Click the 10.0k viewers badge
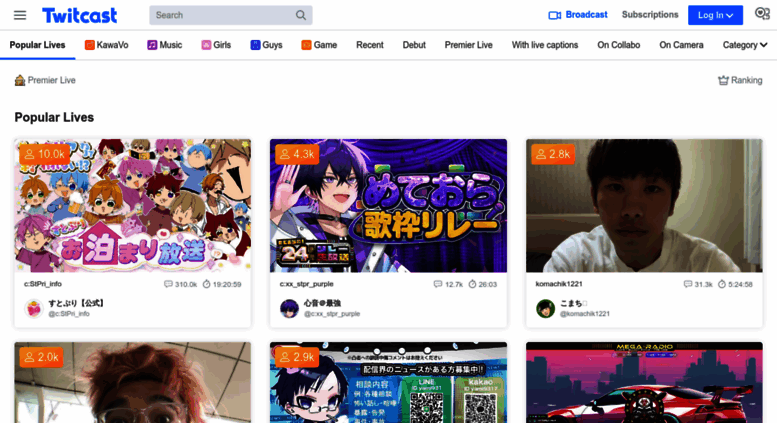777x423 pixels. [44, 155]
